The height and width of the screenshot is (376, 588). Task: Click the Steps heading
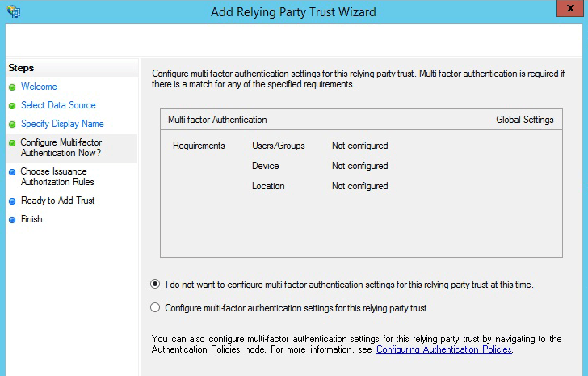pos(21,68)
